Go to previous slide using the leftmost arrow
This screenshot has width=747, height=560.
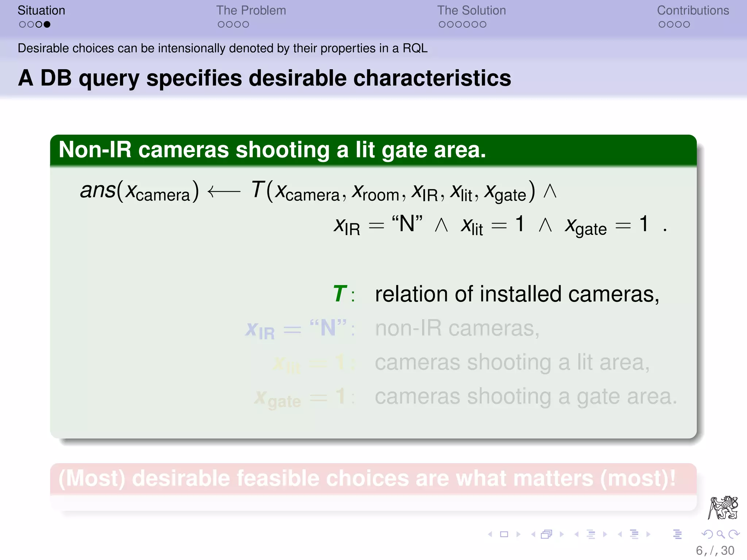[490, 534]
